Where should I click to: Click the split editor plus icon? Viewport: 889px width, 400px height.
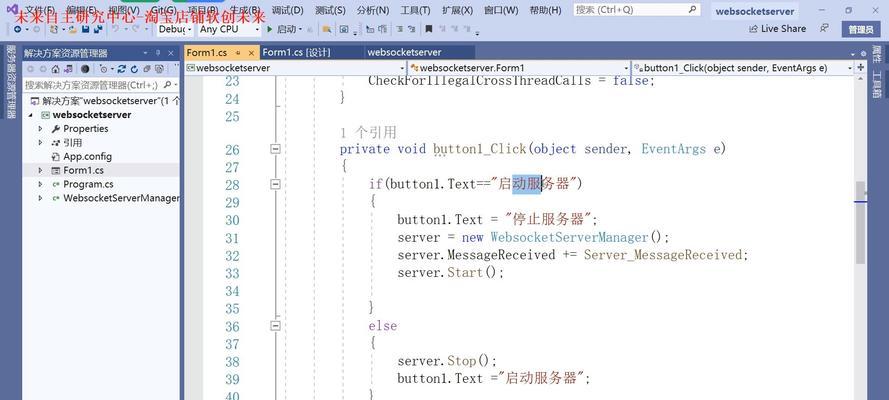(x=861, y=67)
